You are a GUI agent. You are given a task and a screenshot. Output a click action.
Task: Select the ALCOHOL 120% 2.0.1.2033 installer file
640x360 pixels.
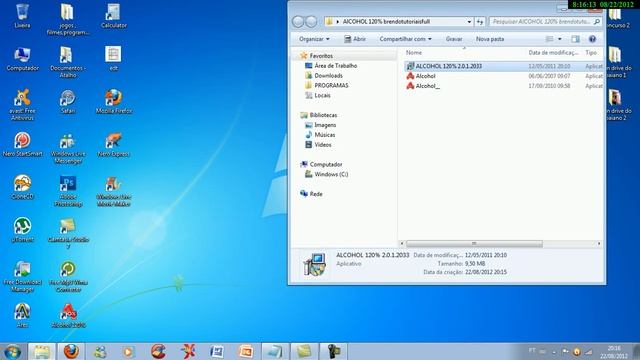[x=503, y=66]
